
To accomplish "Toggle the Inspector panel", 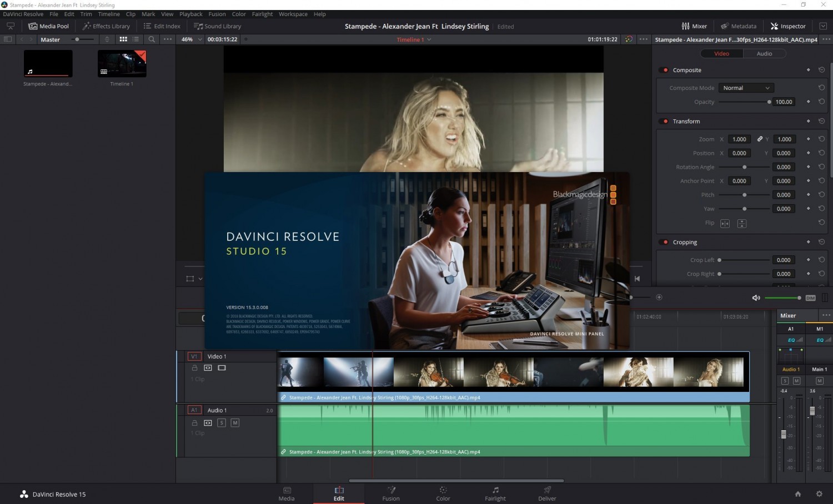I will point(788,26).
